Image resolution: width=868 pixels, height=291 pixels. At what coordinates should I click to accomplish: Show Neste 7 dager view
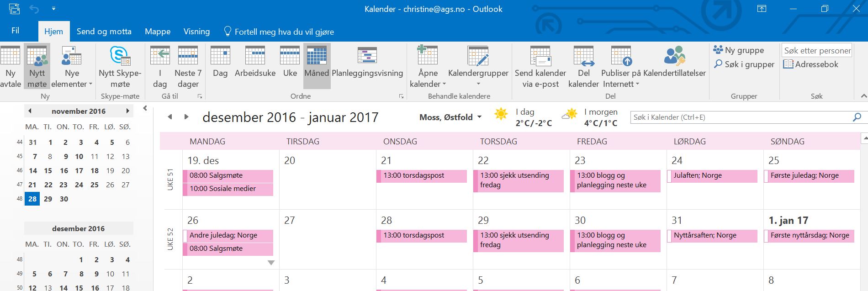(x=188, y=67)
